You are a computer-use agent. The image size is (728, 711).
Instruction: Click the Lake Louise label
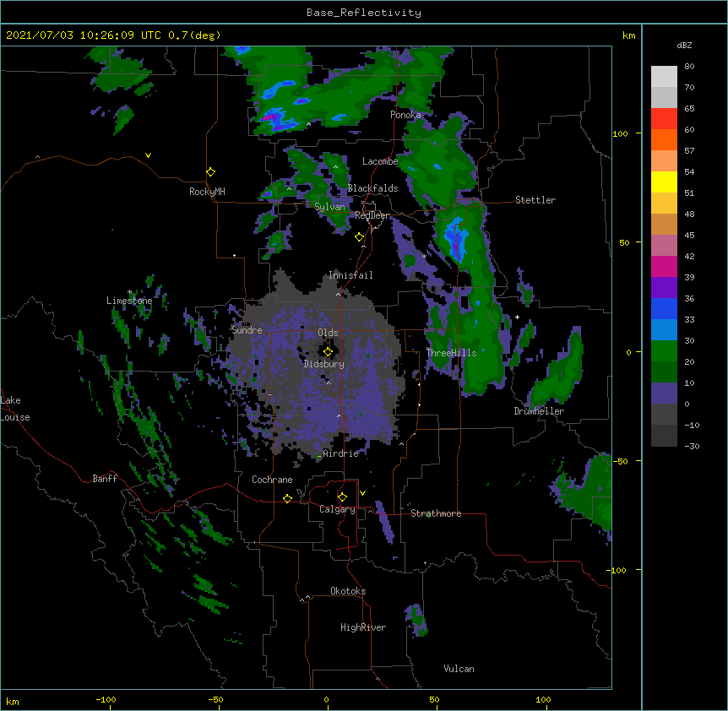point(15,409)
